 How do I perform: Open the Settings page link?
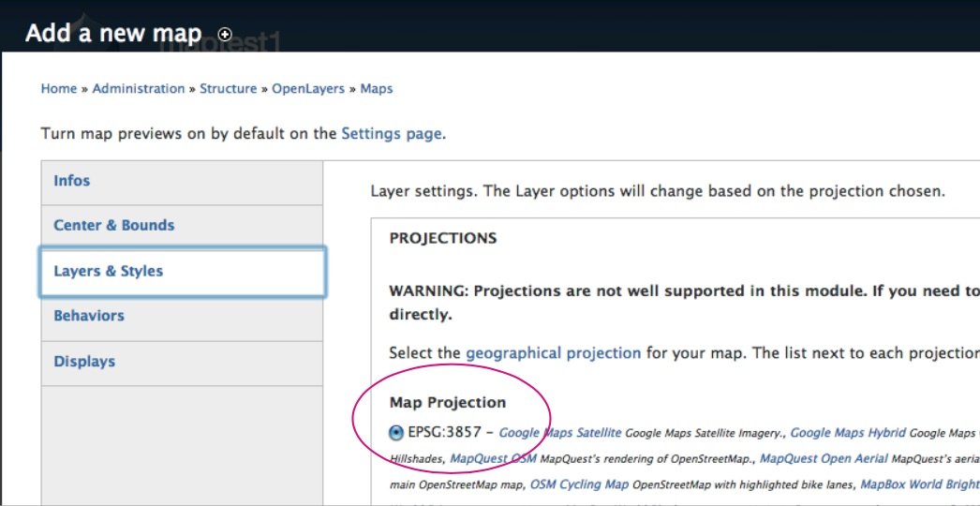[x=391, y=134]
